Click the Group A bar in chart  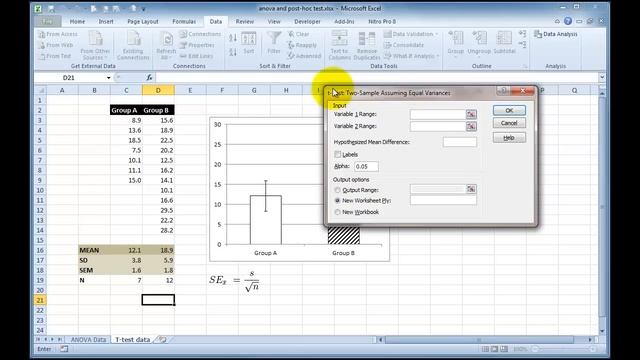click(265, 220)
